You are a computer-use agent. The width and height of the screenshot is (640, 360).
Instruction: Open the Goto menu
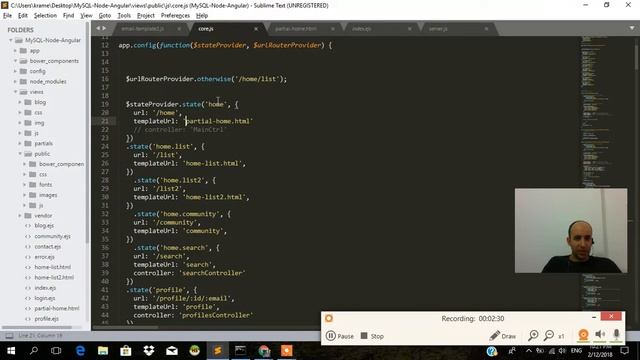click(105, 16)
